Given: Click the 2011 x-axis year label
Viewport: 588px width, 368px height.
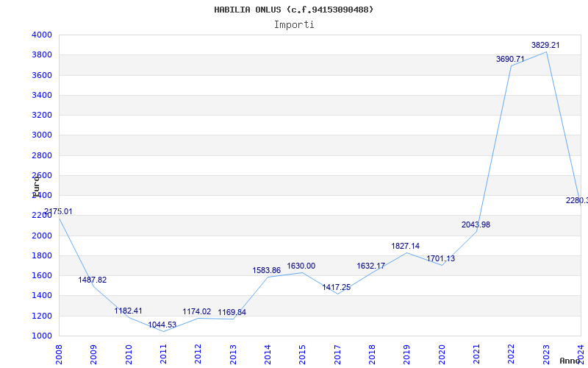Looking at the screenshot, I should tap(163, 355).
